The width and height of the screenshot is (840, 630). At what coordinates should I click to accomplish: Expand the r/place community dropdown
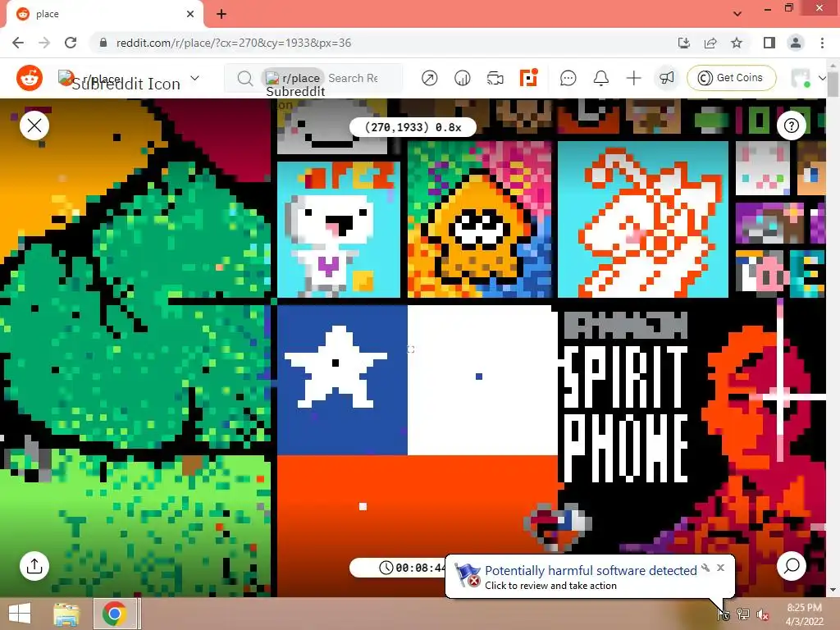tap(195, 78)
